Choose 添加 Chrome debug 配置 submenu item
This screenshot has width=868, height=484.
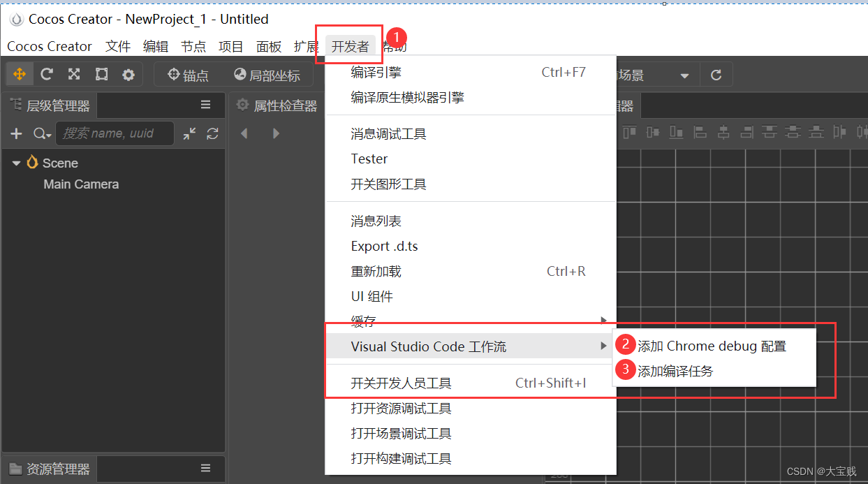[x=712, y=346]
